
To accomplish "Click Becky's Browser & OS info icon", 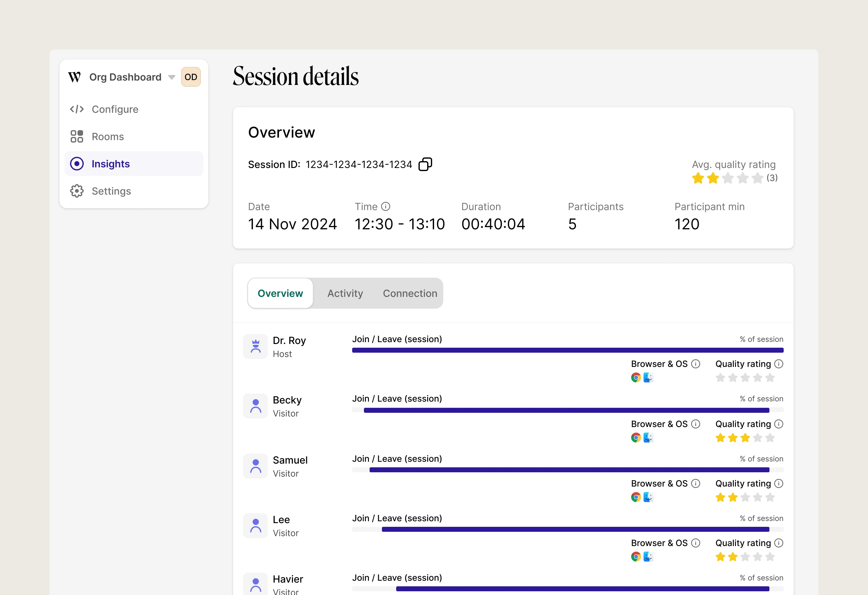I will [695, 424].
